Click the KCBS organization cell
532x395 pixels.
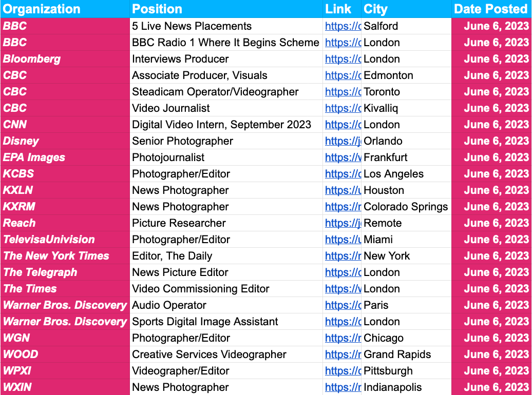click(15, 174)
